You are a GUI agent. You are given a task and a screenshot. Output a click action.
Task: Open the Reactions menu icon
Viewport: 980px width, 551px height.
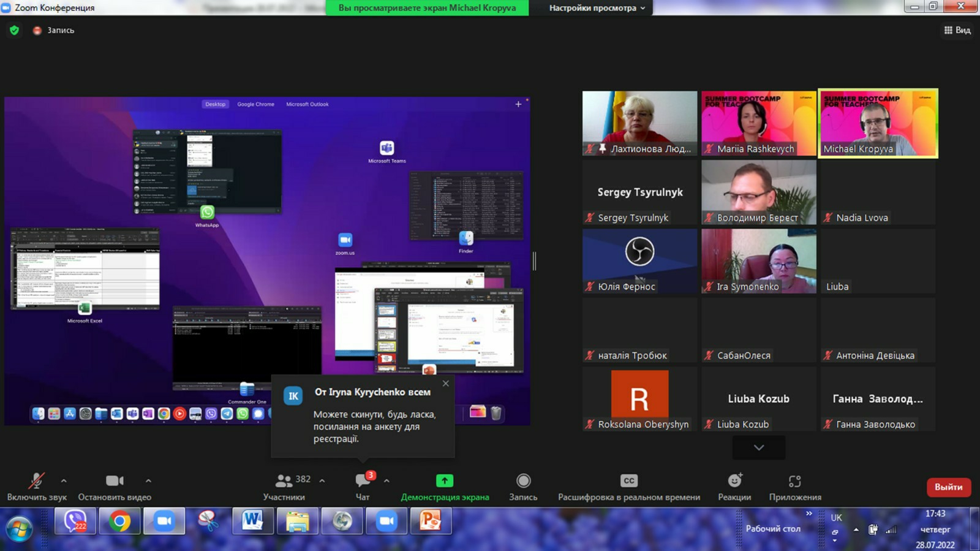(x=734, y=481)
